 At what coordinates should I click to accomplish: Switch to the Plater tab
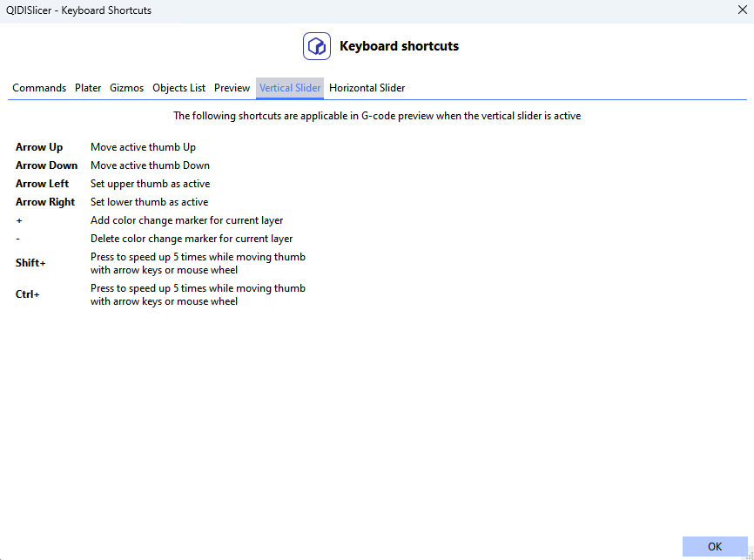click(x=88, y=88)
